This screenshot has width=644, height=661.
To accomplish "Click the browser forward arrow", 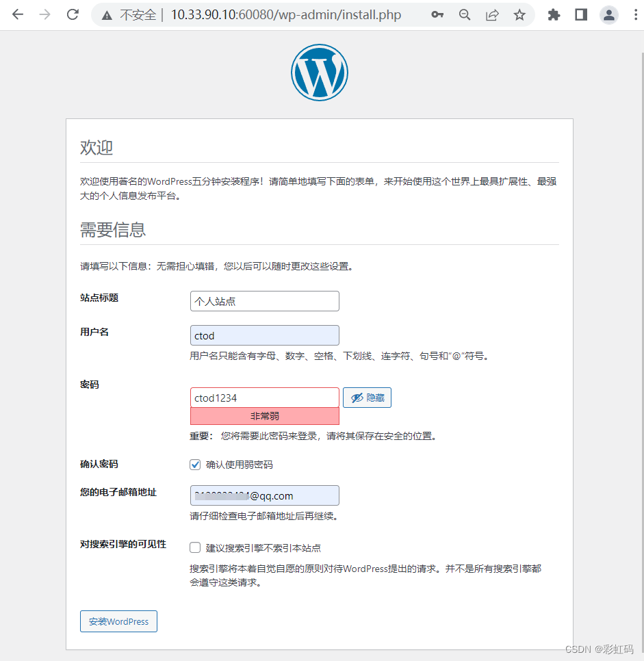I will (x=44, y=15).
